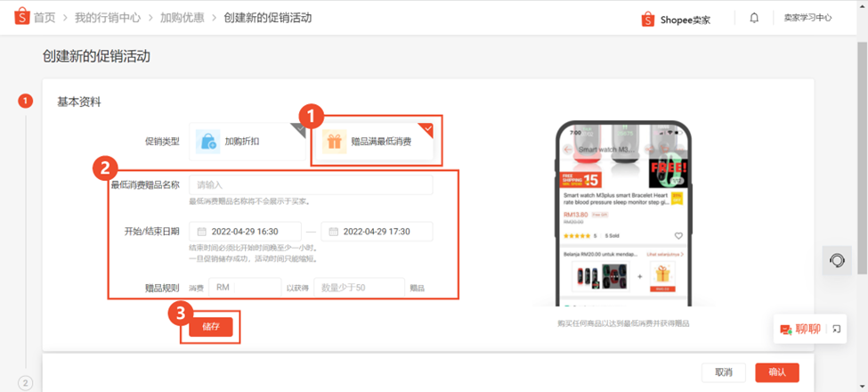Click the Shopee卖家 logo icon
The image size is (868, 392).
648,20
